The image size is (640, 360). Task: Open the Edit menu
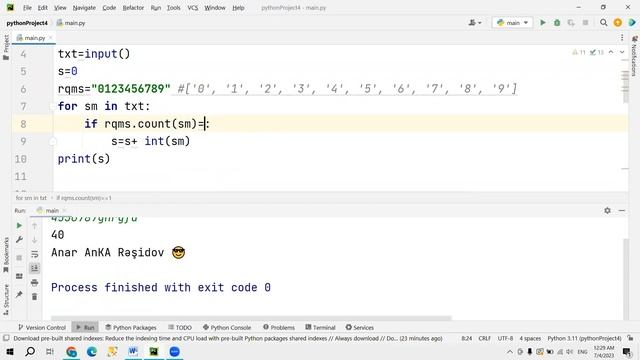point(42,8)
